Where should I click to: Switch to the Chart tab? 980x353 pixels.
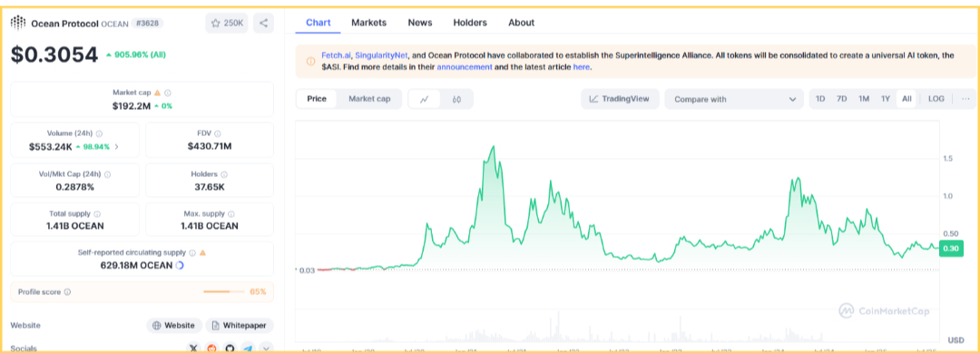pos(318,23)
